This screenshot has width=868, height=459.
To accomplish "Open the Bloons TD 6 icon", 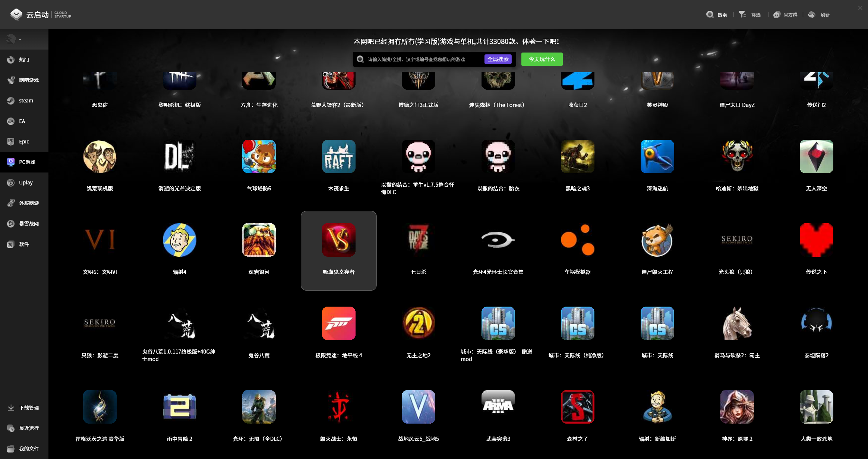I will point(259,156).
